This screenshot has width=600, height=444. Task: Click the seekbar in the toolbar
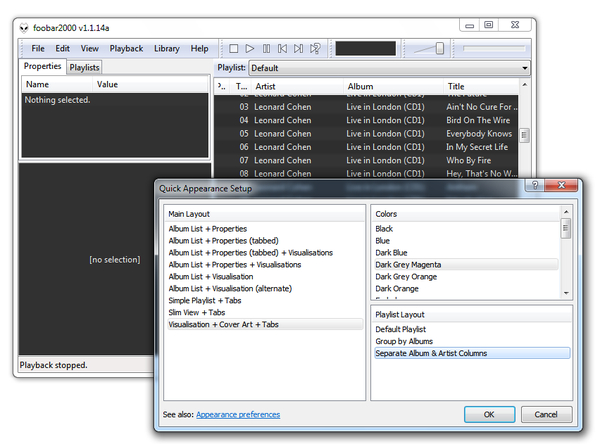(x=494, y=49)
